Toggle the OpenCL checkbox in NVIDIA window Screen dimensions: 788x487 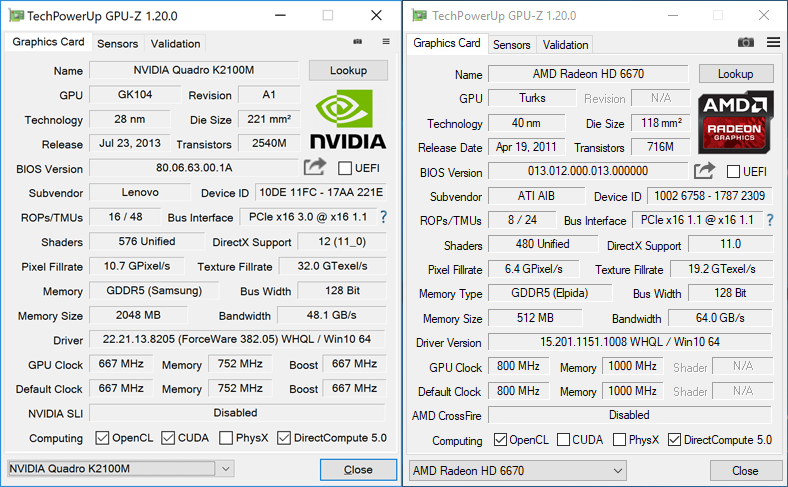coord(102,438)
